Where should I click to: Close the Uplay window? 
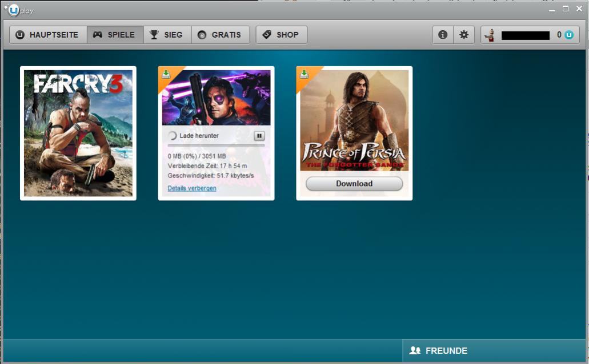[579, 9]
